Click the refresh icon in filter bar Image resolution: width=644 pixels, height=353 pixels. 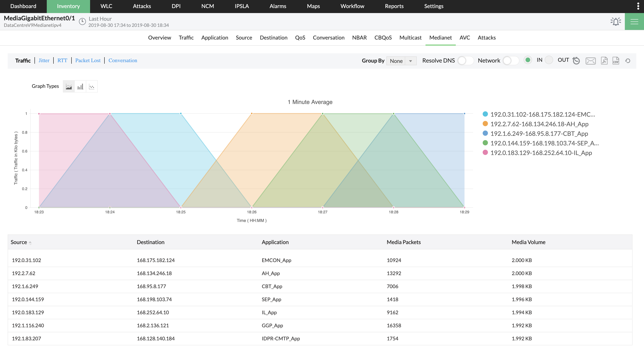628,61
